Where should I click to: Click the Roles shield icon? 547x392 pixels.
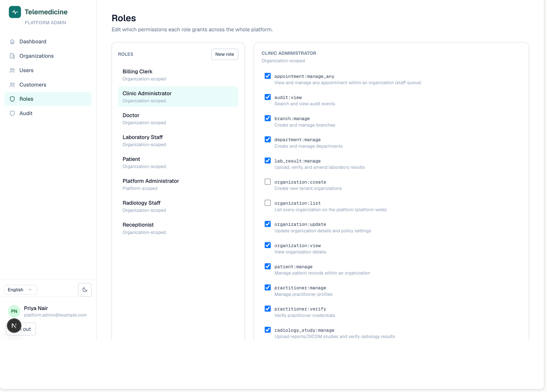point(12,99)
